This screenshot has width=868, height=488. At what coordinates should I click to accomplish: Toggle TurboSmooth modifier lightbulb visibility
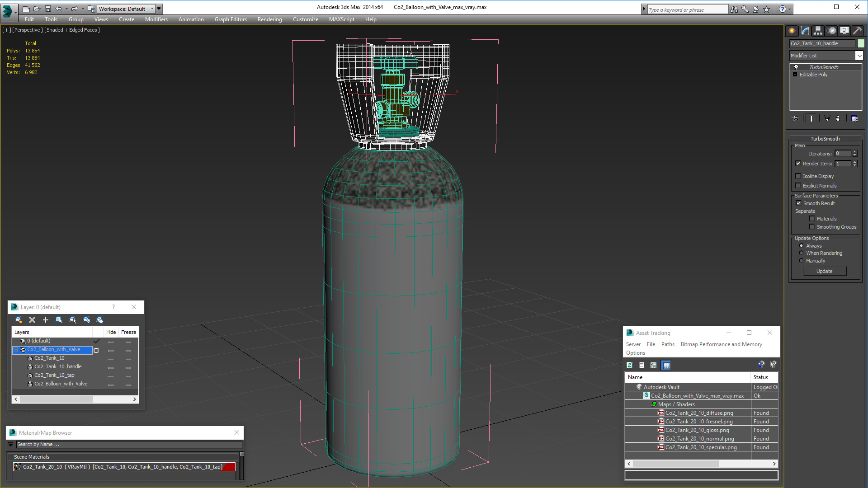click(796, 67)
